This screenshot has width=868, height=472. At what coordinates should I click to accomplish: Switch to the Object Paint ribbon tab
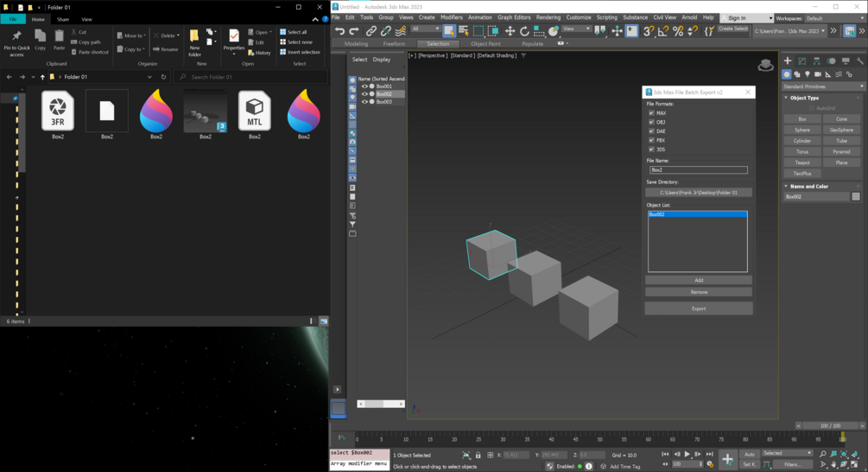tap(485, 44)
